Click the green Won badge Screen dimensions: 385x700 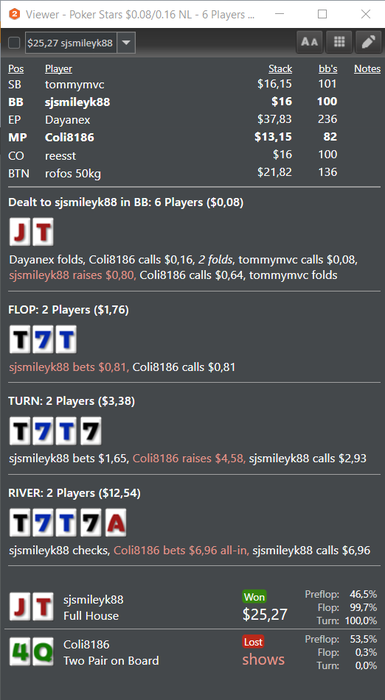point(254,597)
